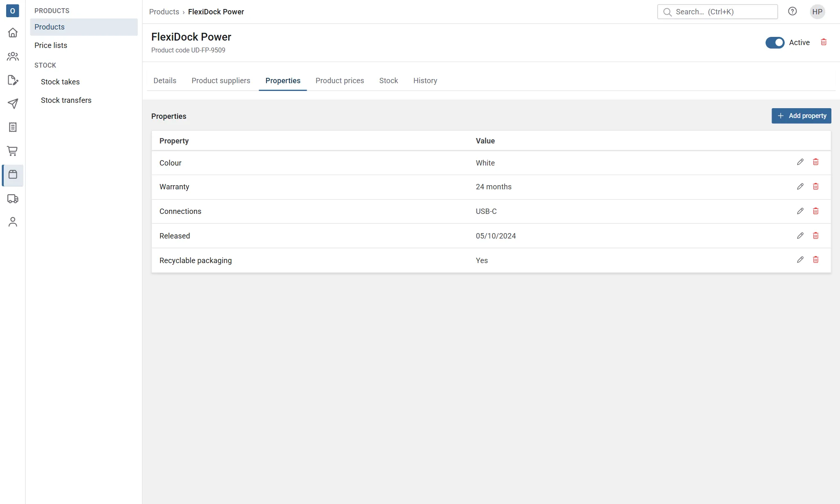840x504 pixels.
Task: Open the Product prices tab
Action: click(x=339, y=81)
